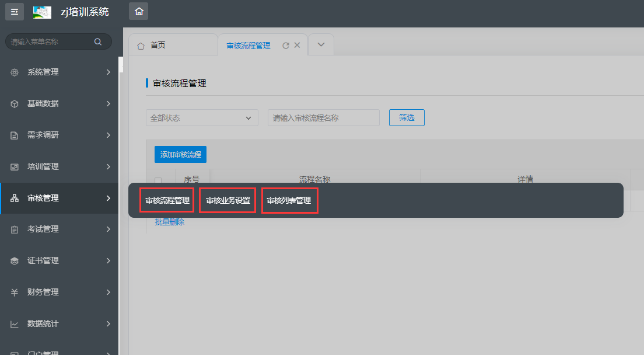
Task: Click the 筛选 filter button
Action: [407, 118]
